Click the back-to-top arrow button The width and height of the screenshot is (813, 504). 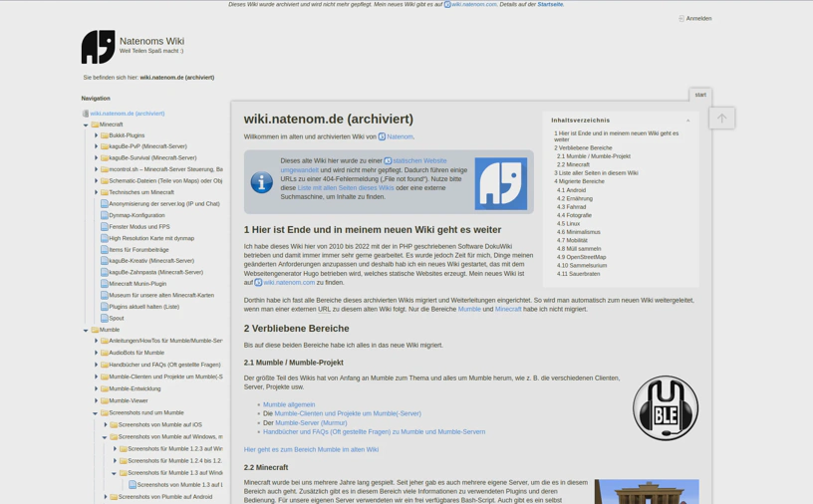point(721,119)
